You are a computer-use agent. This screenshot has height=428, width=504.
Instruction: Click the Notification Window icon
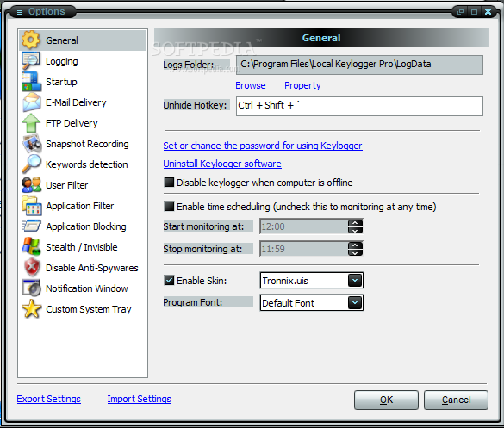(x=31, y=288)
